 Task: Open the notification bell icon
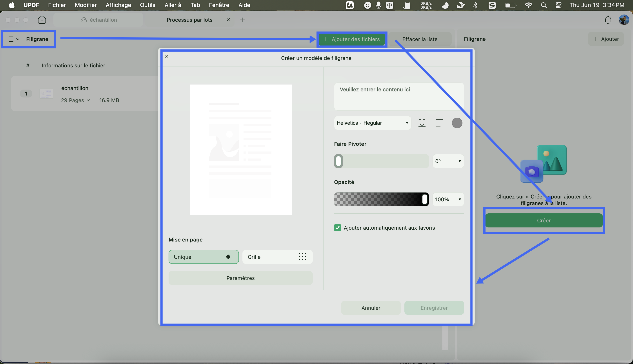[608, 20]
